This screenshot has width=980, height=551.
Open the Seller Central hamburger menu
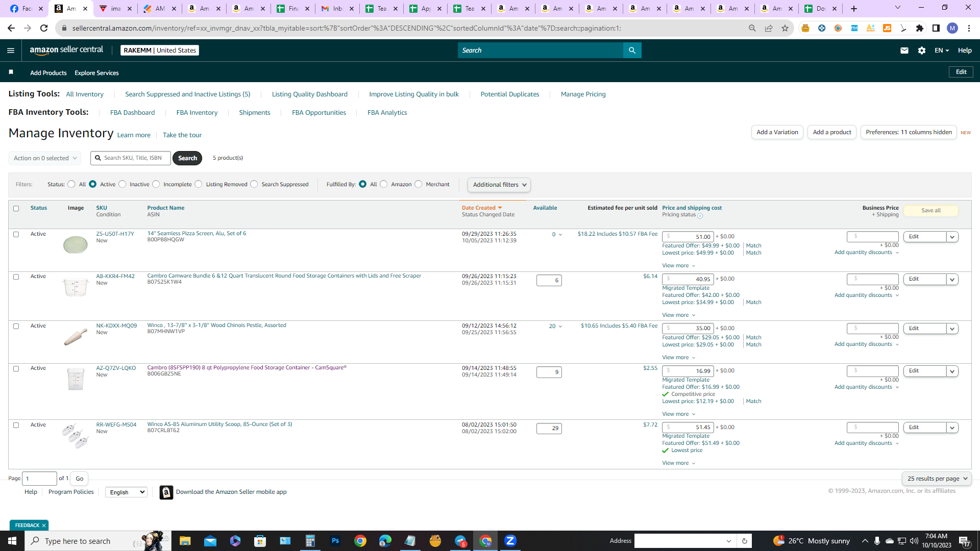pyautogui.click(x=11, y=50)
